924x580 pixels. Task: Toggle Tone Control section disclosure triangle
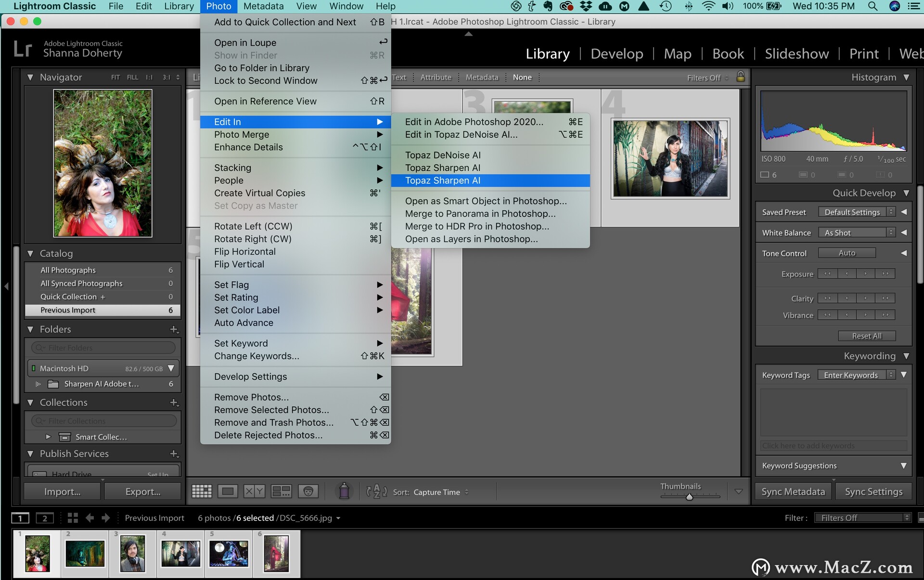[904, 253]
